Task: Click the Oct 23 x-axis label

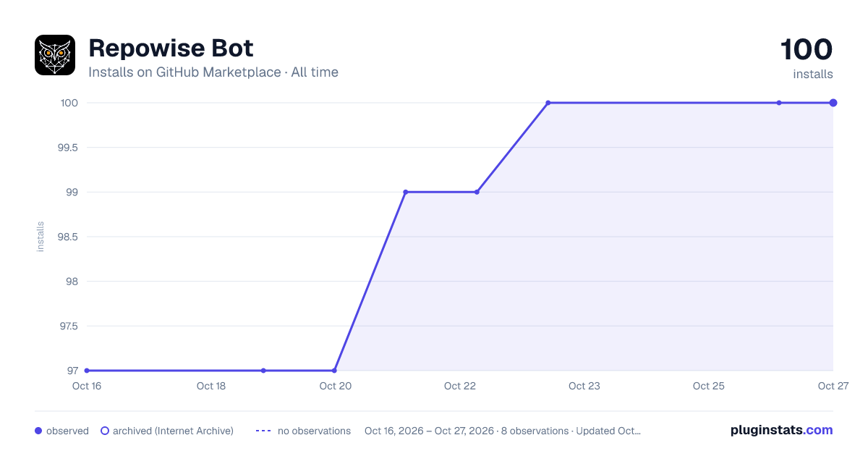Action: click(x=584, y=386)
